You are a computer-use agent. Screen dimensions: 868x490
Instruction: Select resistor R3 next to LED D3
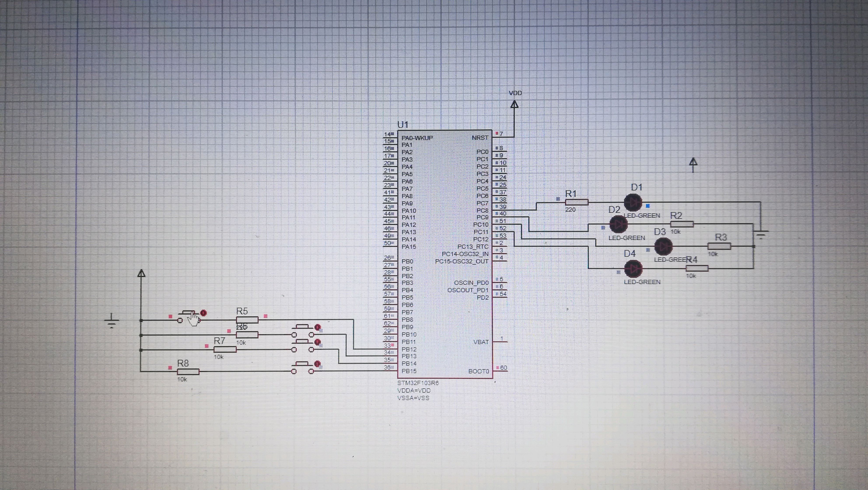[x=719, y=246]
